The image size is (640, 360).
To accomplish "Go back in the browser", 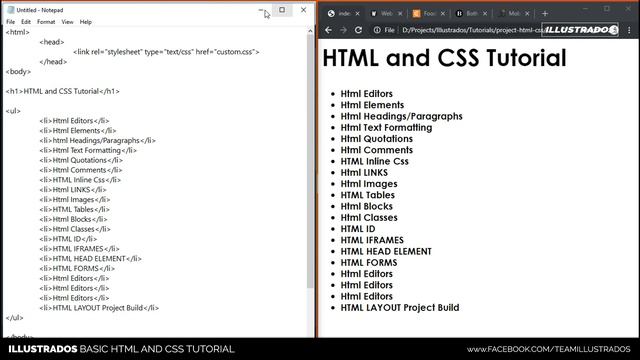I will click(x=329, y=30).
